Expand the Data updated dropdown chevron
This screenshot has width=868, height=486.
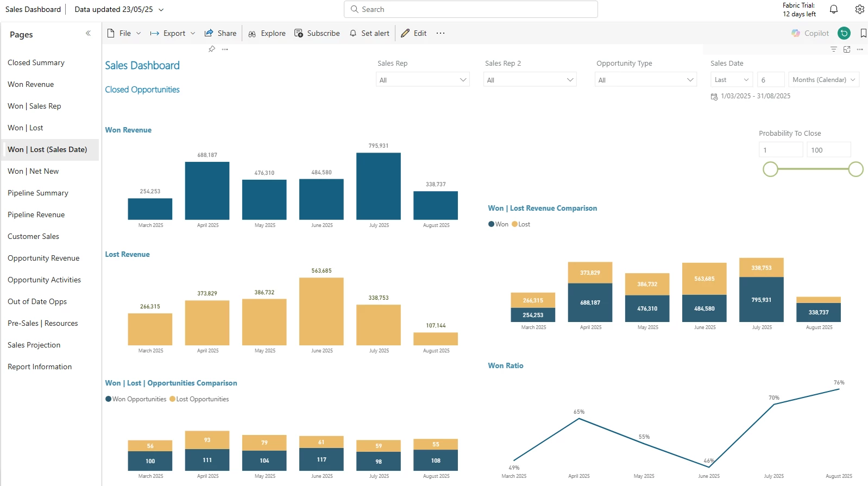(161, 10)
